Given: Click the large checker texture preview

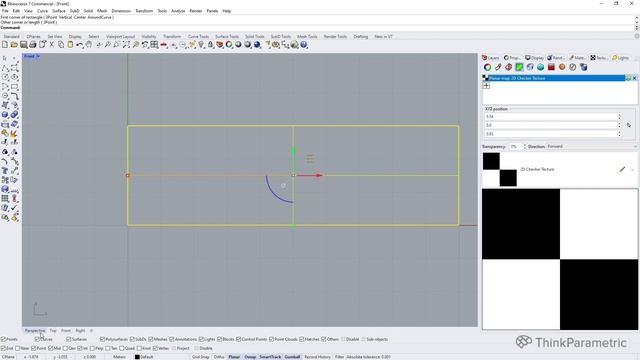Looking at the screenshot, I should (x=560, y=259).
